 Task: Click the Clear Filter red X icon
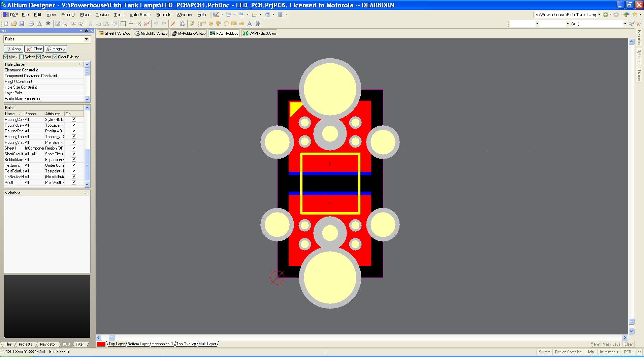(147, 24)
